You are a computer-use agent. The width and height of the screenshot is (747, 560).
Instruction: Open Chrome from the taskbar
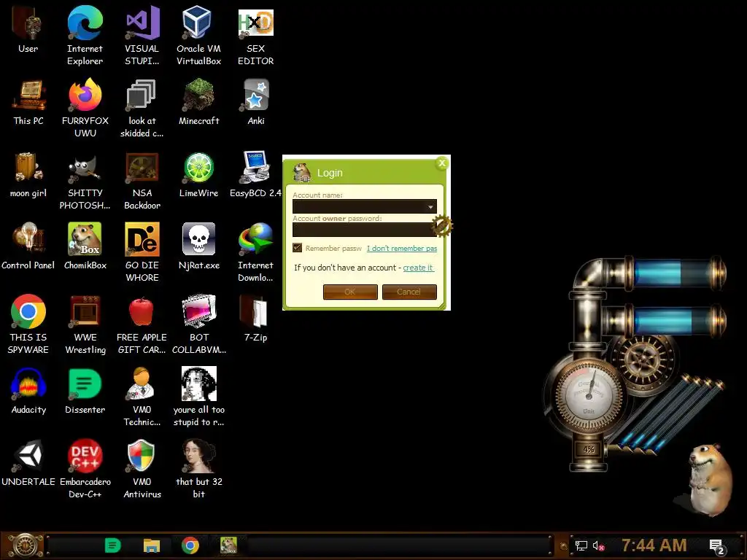pyautogui.click(x=190, y=545)
